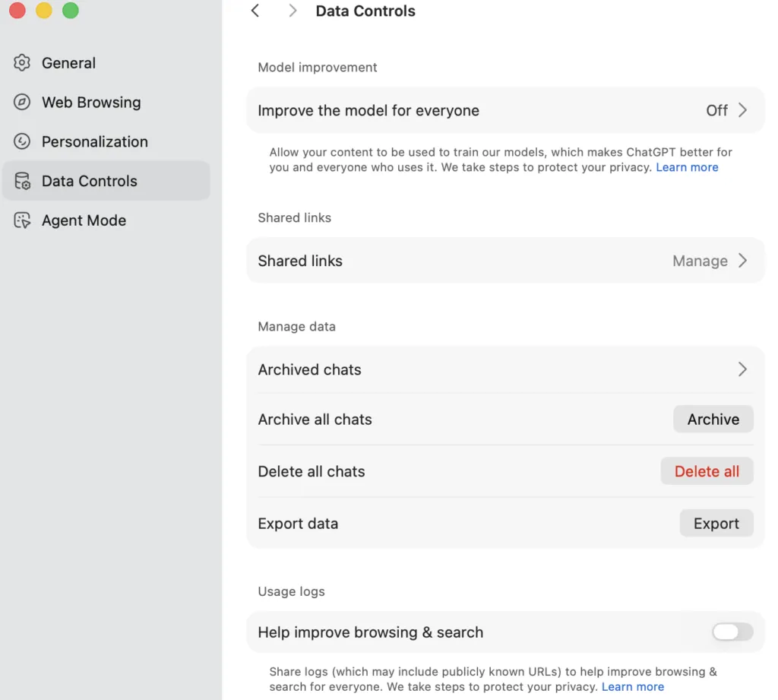This screenshot has height=700, width=778.
Task: Go back using the left arrow
Action: pyautogui.click(x=255, y=11)
